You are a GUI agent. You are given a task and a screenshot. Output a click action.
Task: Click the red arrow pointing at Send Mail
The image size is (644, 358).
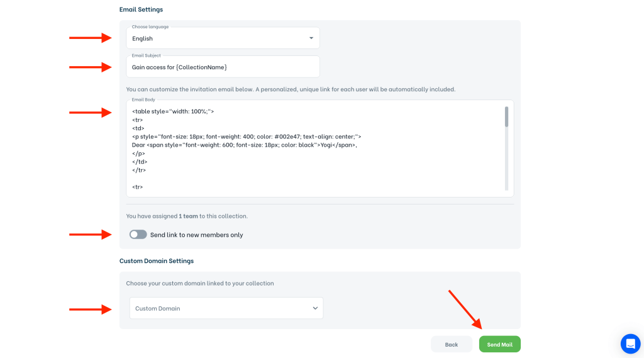pos(465,310)
